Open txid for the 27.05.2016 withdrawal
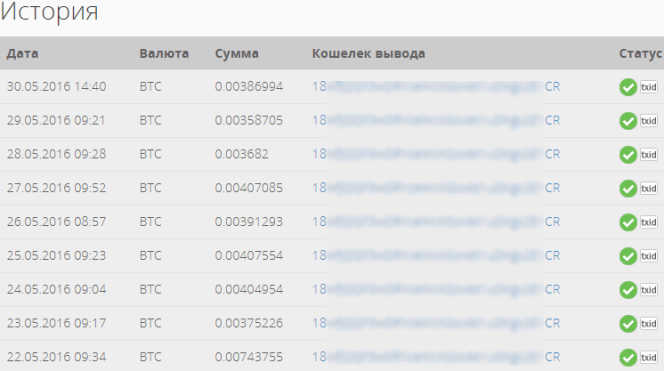 pos(649,188)
